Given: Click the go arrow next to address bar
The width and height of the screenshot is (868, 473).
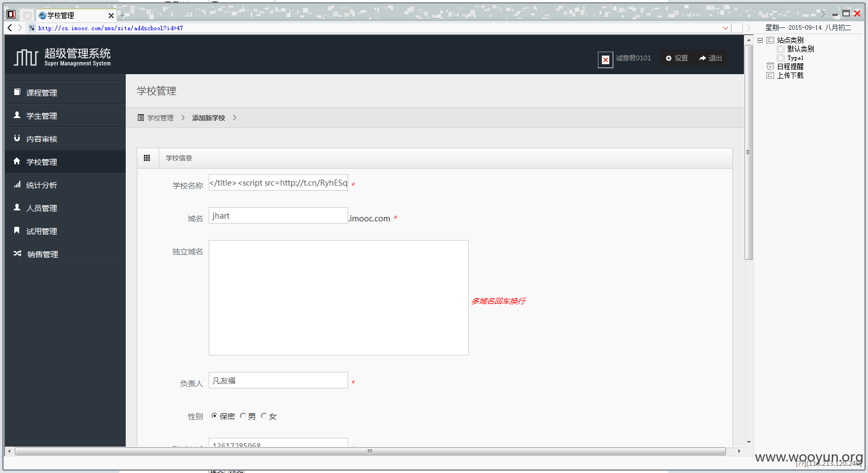Looking at the screenshot, I should (748, 28).
